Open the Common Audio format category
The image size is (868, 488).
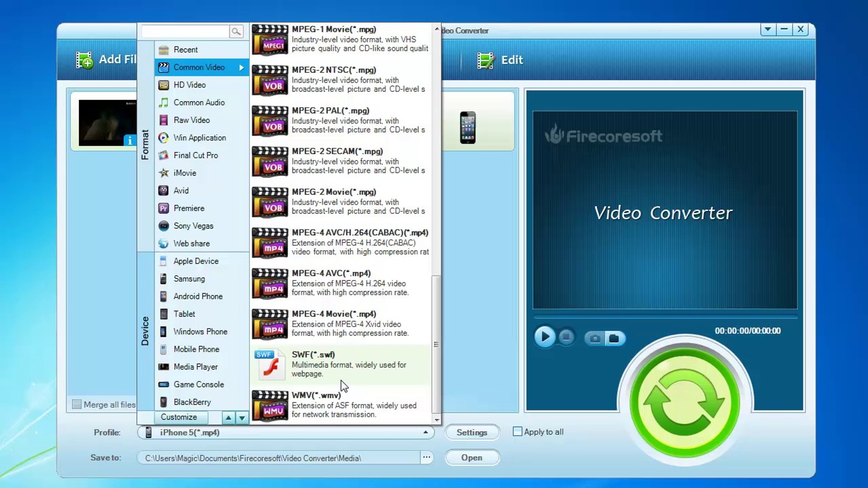pos(198,103)
